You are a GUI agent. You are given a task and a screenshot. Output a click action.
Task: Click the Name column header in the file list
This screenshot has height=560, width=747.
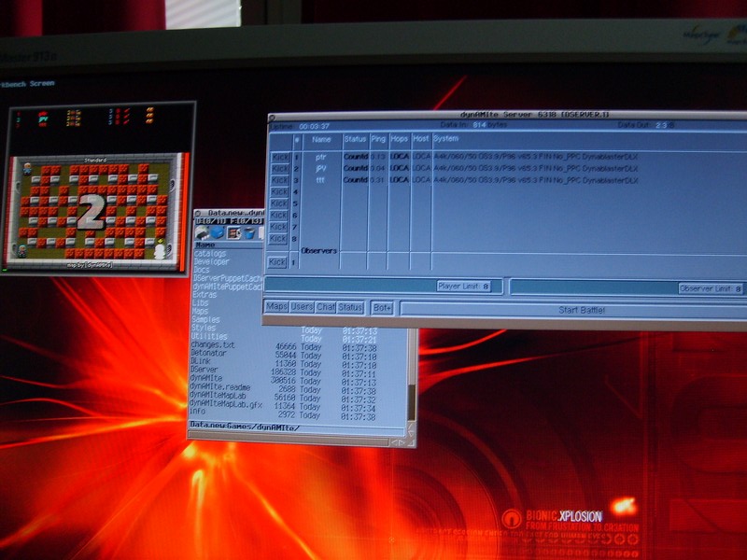click(205, 245)
